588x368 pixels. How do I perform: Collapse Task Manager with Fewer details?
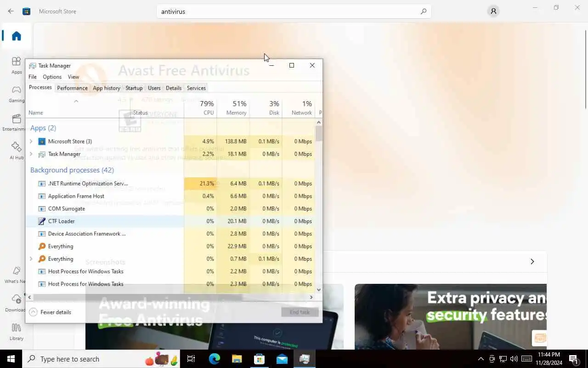point(50,312)
